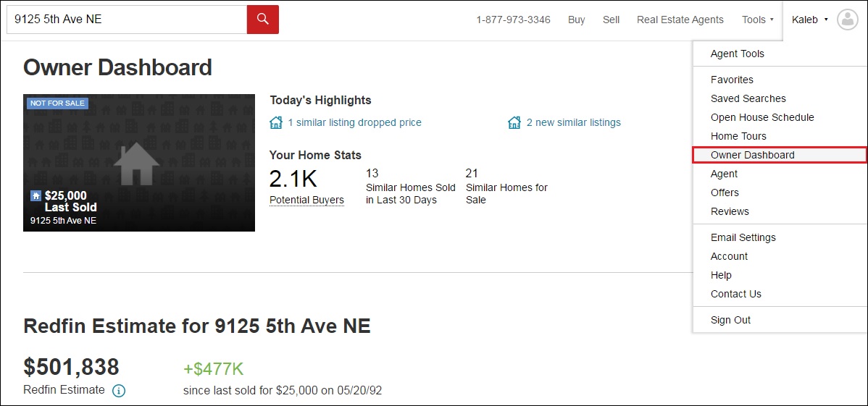Click the green +$477K gain figure
The height and width of the screenshot is (406, 868).
[214, 369]
